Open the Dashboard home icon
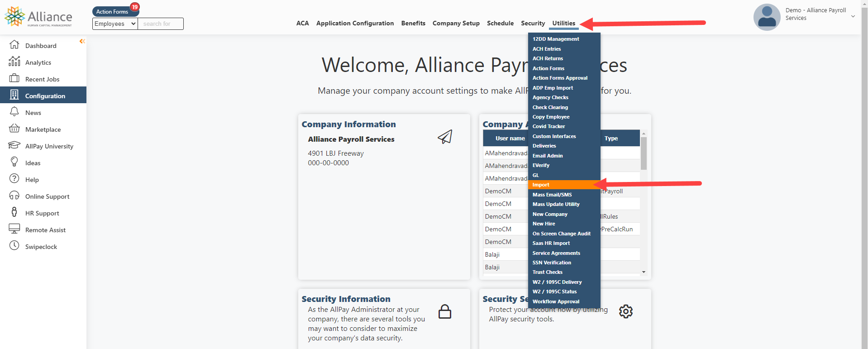 coord(14,45)
